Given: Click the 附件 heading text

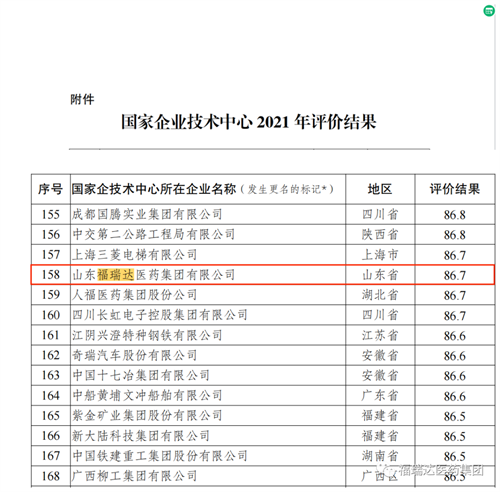Looking at the screenshot, I should (x=82, y=99).
